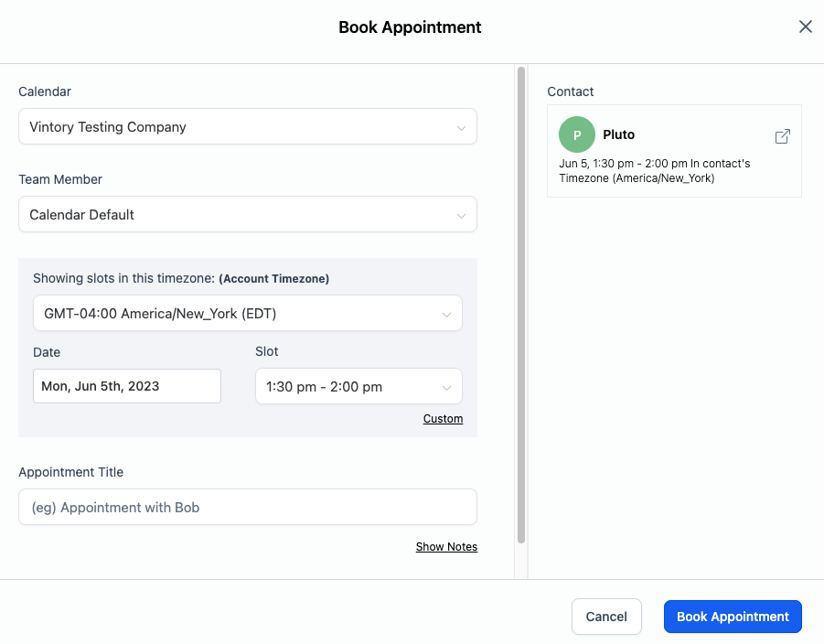Focus the Appointment Title text field

[x=247, y=507]
